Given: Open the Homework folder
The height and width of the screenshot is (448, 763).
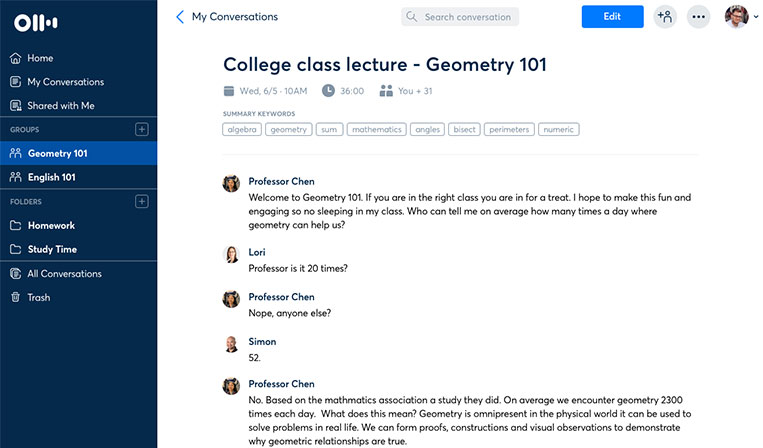Looking at the screenshot, I should [78, 225].
